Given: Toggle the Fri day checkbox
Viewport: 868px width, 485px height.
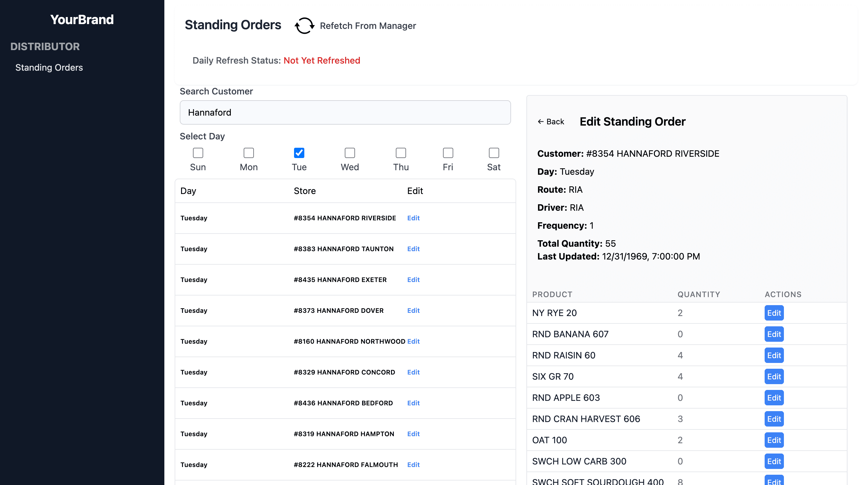Looking at the screenshot, I should [448, 153].
